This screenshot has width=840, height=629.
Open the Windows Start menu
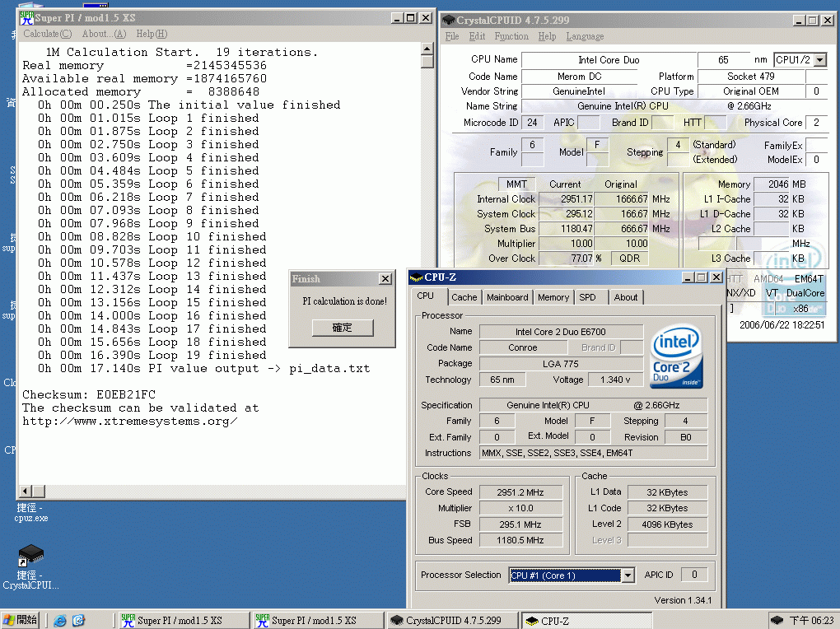coord(21,620)
